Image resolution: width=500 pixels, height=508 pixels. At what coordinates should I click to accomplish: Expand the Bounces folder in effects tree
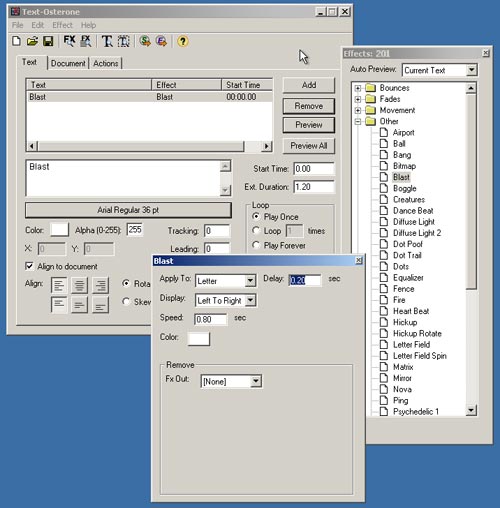[x=358, y=88]
